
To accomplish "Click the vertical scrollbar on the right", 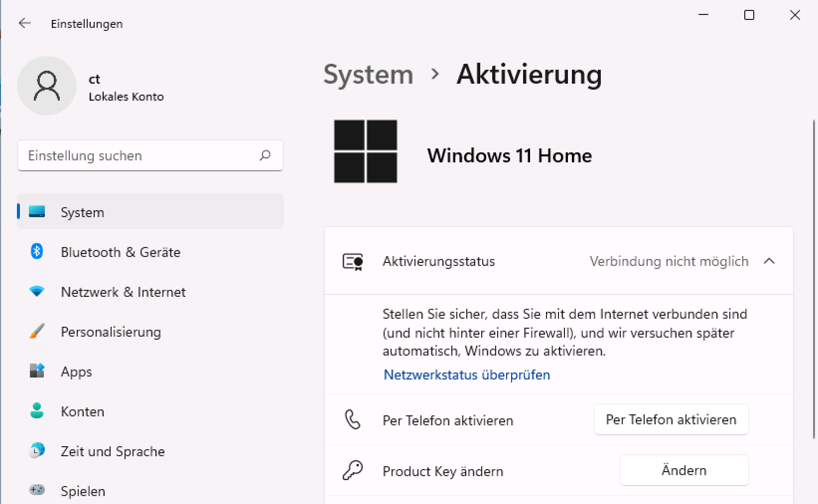I will [814, 249].
